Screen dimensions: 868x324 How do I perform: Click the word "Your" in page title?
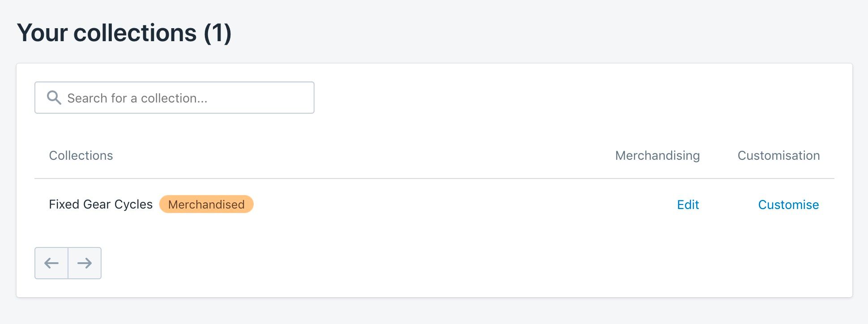(x=43, y=33)
